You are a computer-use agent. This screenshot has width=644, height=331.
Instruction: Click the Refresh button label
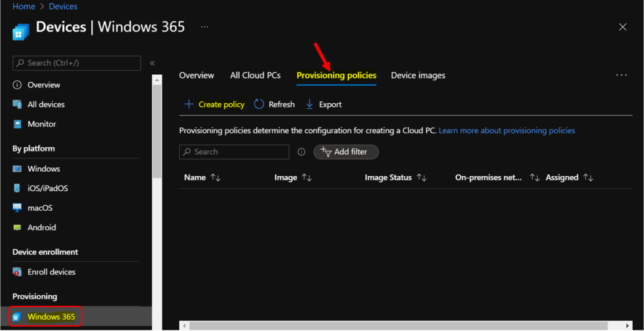[x=281, y=104]
